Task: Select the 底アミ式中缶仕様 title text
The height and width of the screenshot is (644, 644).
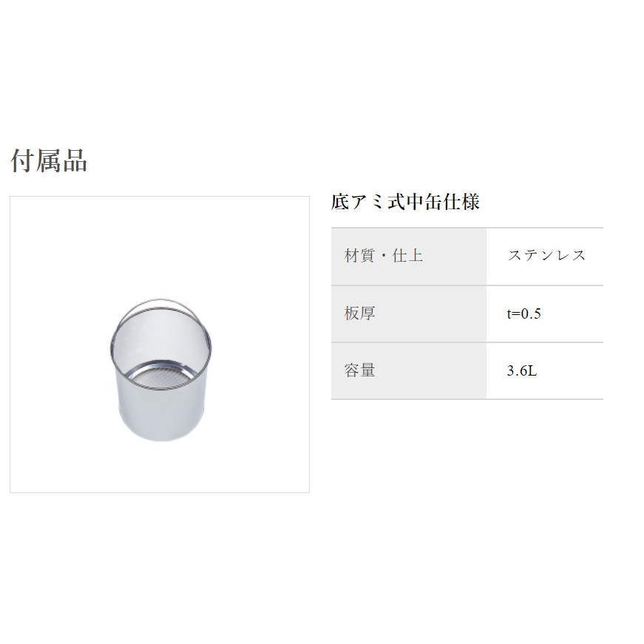Action: [405, 202]
